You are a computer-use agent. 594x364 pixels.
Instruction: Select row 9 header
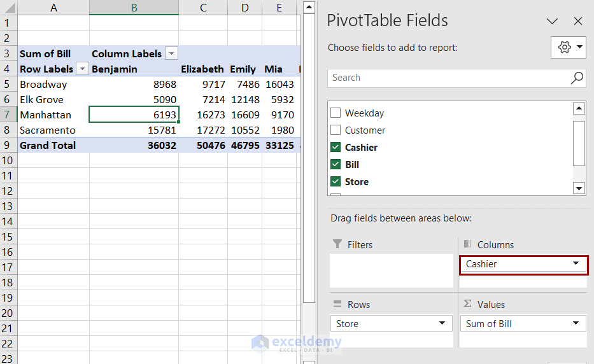click(x=8, y=146)
